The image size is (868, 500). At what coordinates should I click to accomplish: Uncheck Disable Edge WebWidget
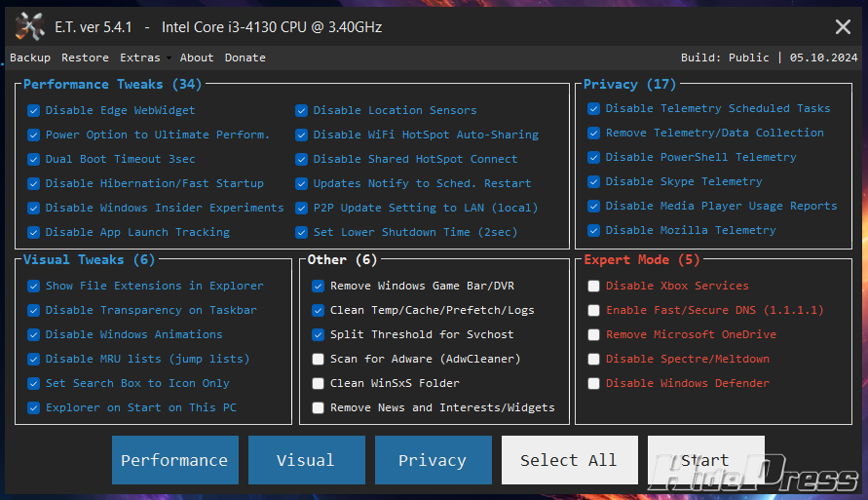tap(34, 111)
